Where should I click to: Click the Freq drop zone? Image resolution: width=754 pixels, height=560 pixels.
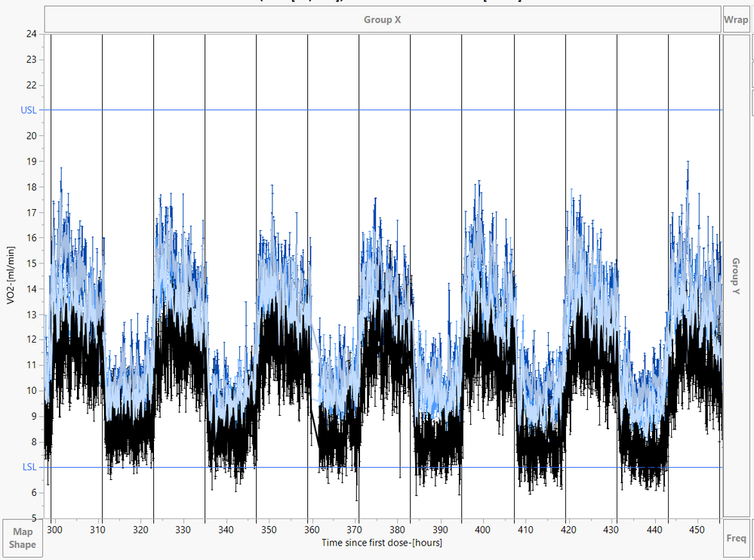pos(736,538)
